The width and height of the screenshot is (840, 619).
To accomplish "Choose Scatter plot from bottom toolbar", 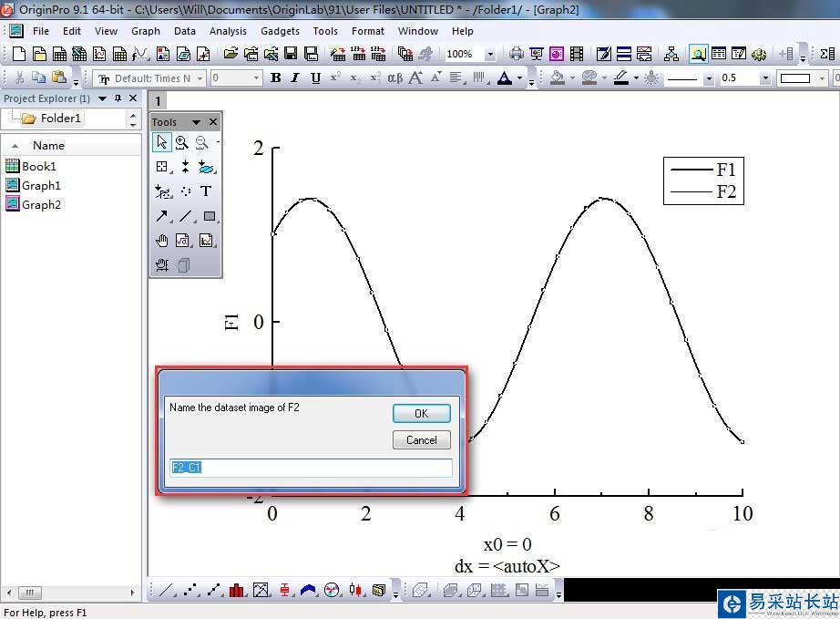I will tap(190, 591).
